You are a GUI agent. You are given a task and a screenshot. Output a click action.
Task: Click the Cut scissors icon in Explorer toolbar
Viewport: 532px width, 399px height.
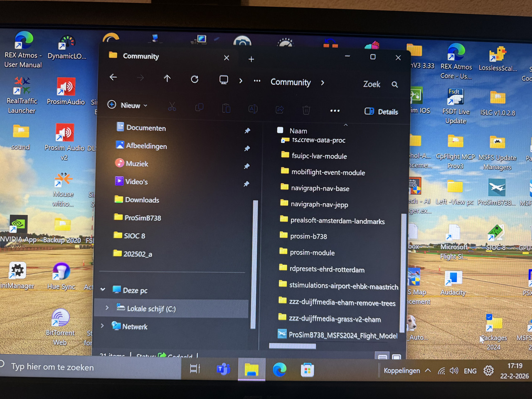(172, 107)
